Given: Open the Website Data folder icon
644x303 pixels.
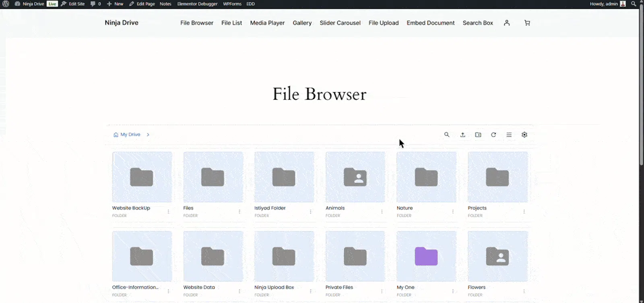Looking at the screenshot, I should click(x=213, y=256).
